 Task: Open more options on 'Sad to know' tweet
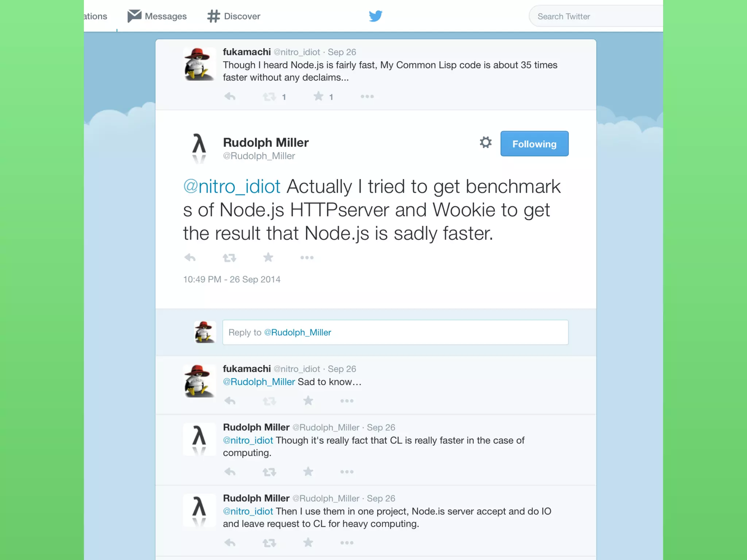click(x=347, y=401)
